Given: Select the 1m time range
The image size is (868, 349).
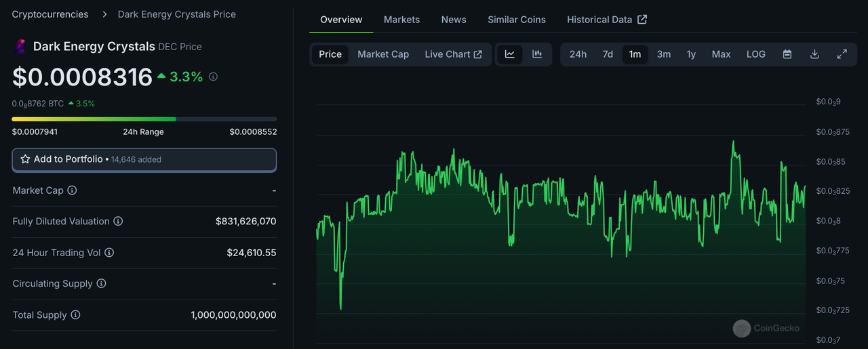Looking at the screenshot, I should pos(635,54).
